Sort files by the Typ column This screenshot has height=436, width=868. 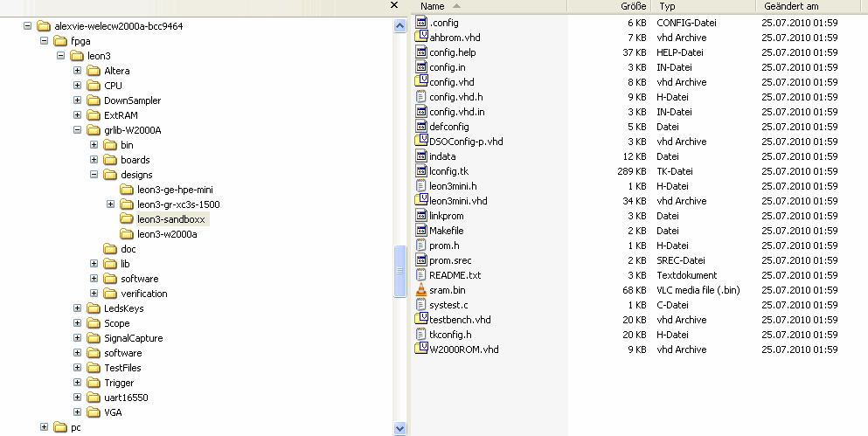click(x=704, y=6)
